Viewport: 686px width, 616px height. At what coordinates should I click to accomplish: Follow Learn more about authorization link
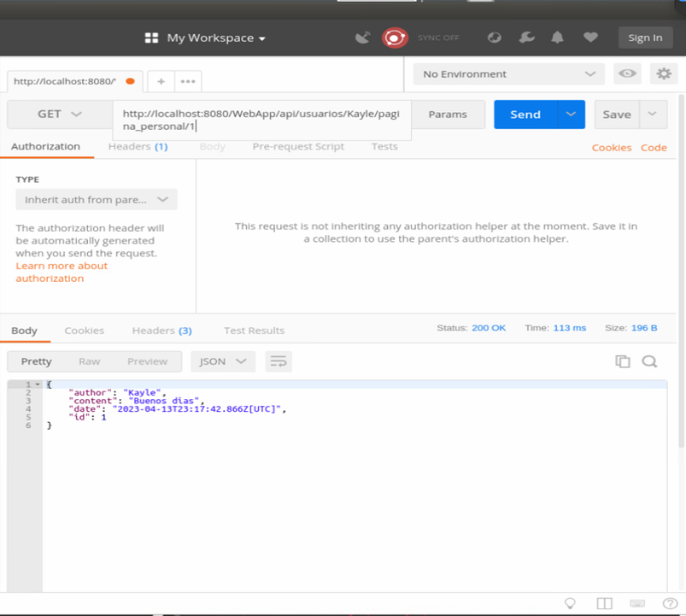(62, 273)
